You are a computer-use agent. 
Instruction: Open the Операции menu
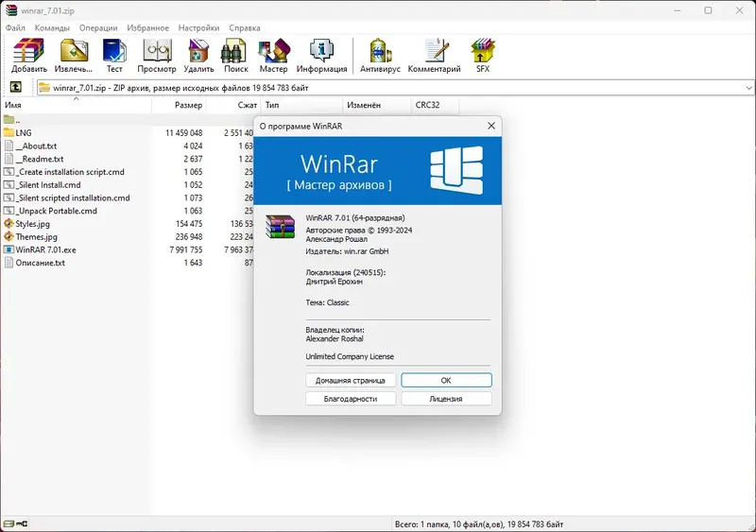pos(98,28)
